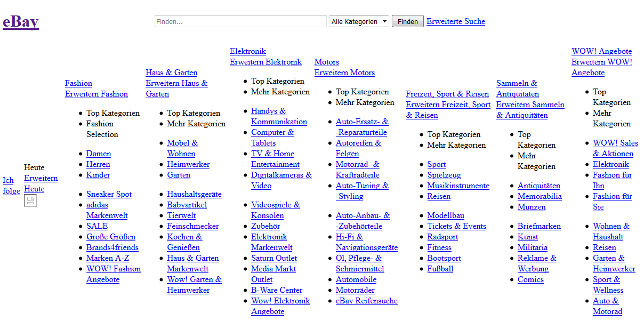Open the Babyartikel link
Image resolution: width=644 pixels, height=321 pixels.
[187, 205]
